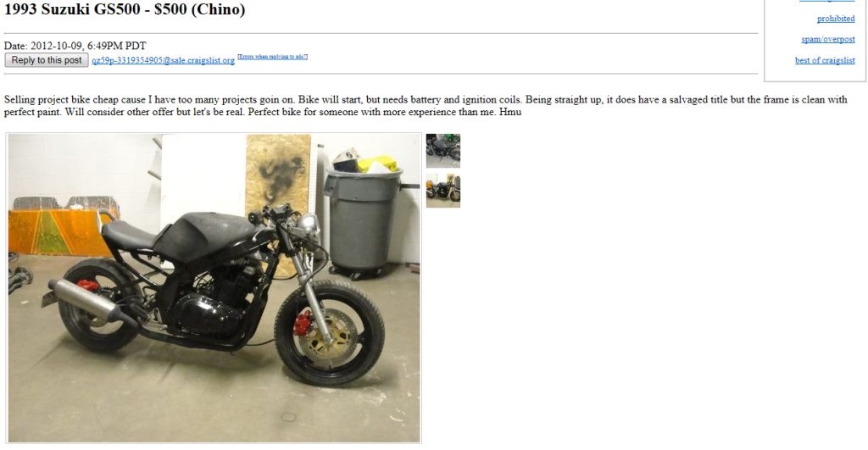This screenshot has height=450, width=868.
Task: Select the second motorcycle thumbnail
Action: (442, 191)
